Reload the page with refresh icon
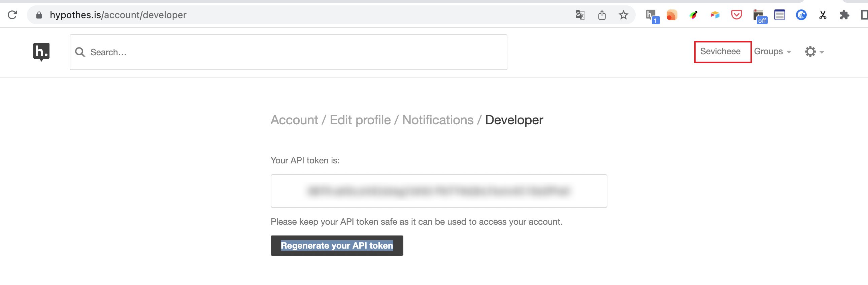Screen dimensions: 868x285 point(12,15)
